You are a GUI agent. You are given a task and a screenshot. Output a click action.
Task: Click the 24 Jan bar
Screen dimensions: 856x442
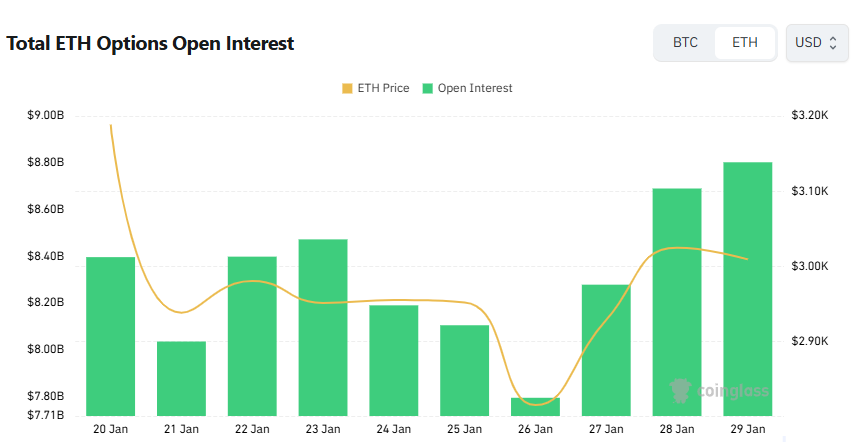(394, 360)
